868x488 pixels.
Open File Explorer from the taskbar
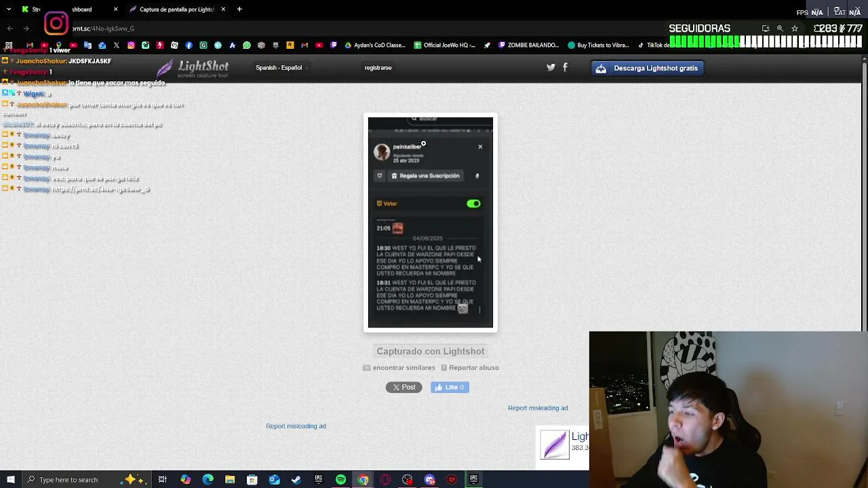[230, 480]
